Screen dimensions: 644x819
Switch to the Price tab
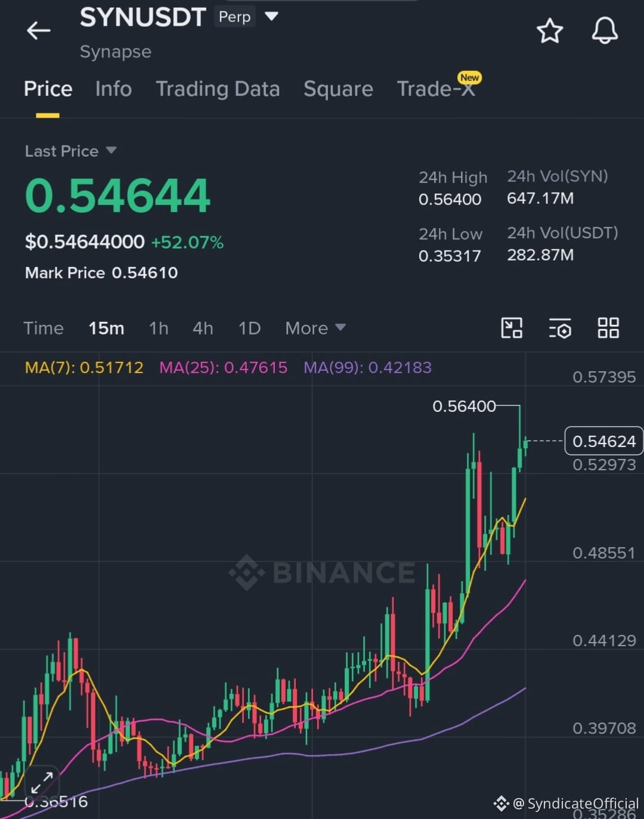[48, 89]
